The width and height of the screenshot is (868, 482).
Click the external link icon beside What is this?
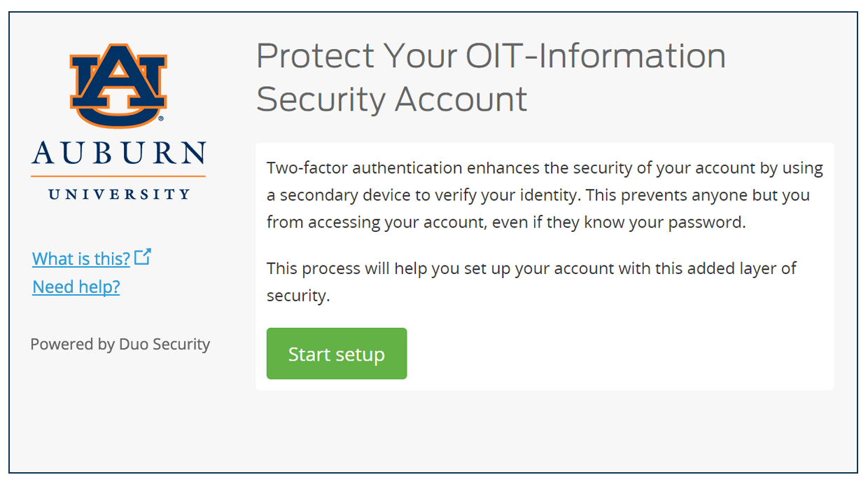click(143, 257)
